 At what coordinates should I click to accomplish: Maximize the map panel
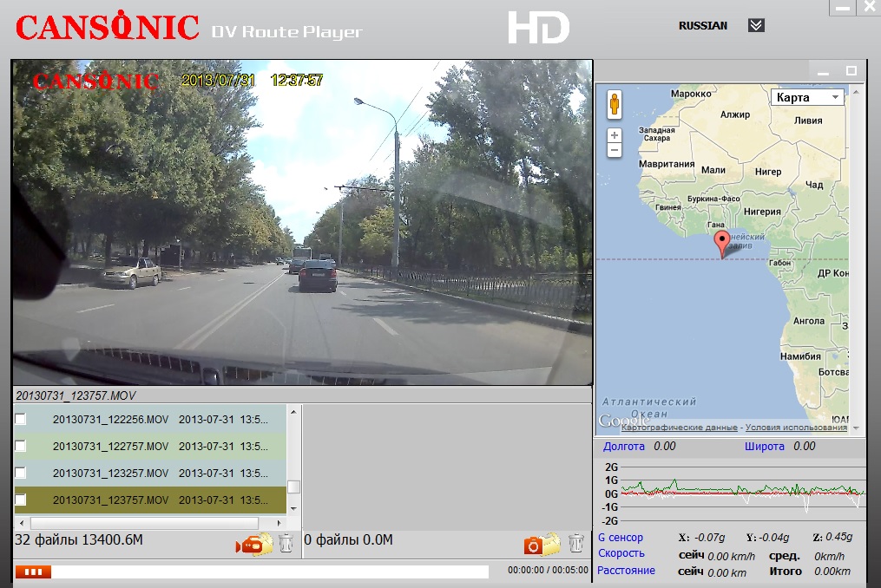[851, 70]
